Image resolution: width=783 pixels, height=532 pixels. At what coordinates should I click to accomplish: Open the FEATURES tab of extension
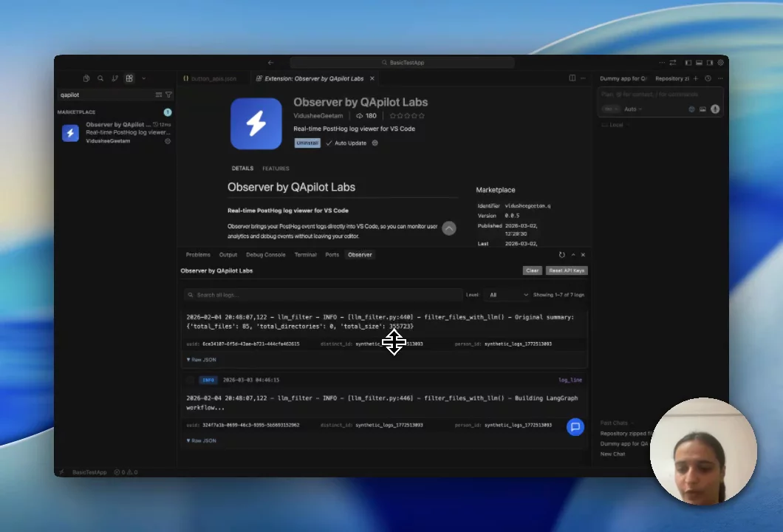click(276, 168)
